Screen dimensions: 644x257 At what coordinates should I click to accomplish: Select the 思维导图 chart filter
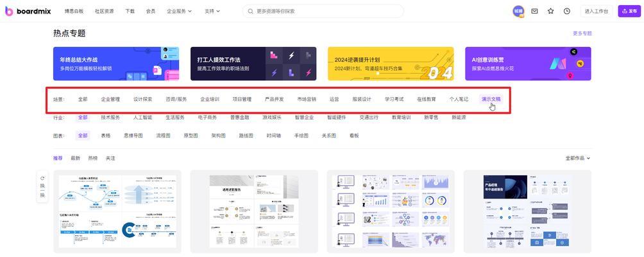pyautogui.click(x=133, y=136)
